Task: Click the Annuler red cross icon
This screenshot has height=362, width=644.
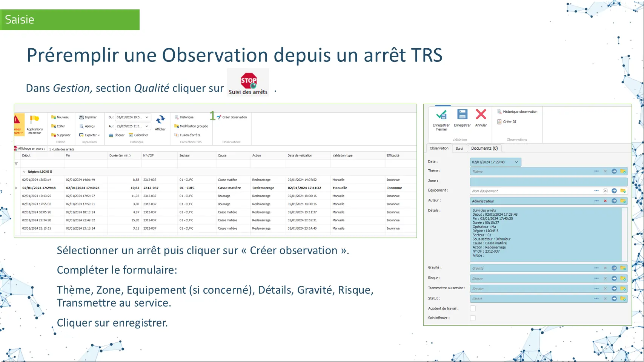Action: 481,114
